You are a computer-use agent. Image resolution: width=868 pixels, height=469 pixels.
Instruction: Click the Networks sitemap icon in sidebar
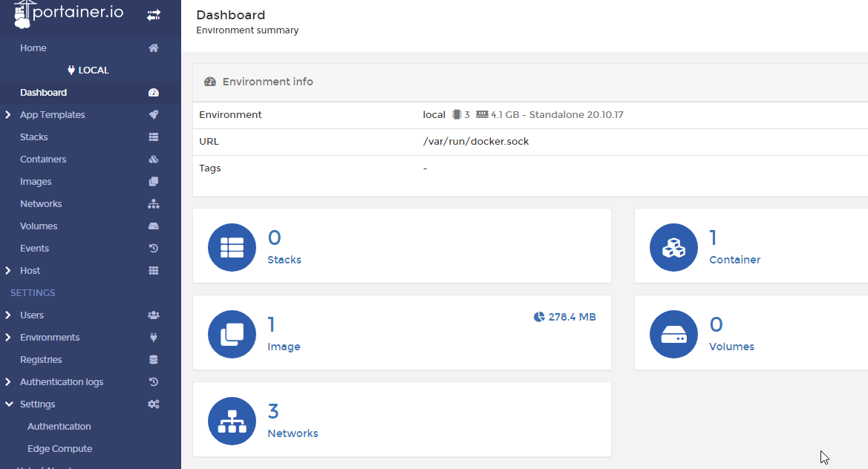(154, 203)
